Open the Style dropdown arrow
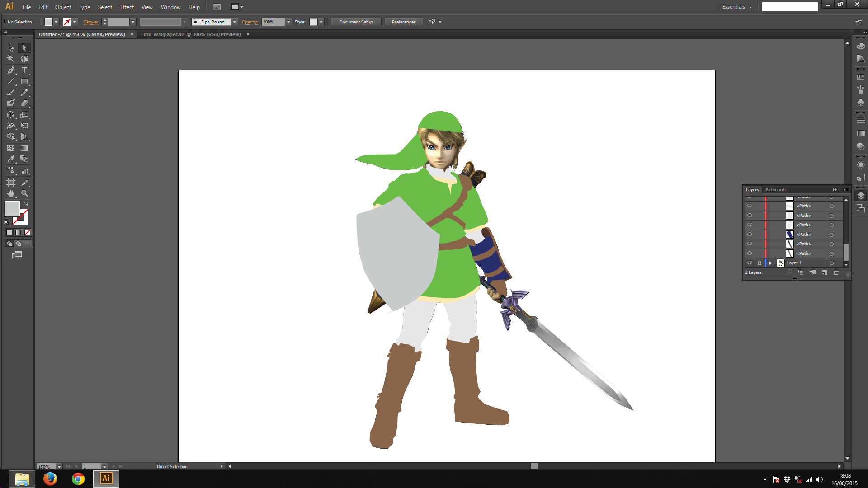 tap(321, 22)
